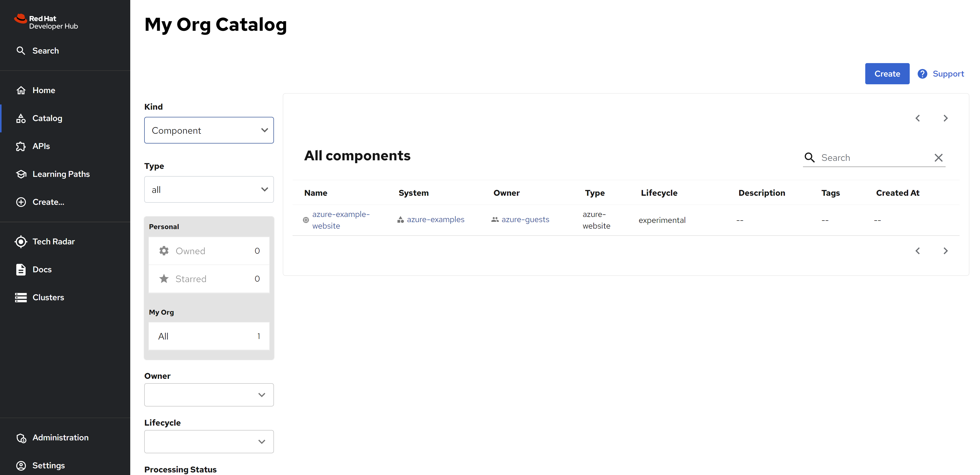Open the Type dropdown set to all

(209, 189)
